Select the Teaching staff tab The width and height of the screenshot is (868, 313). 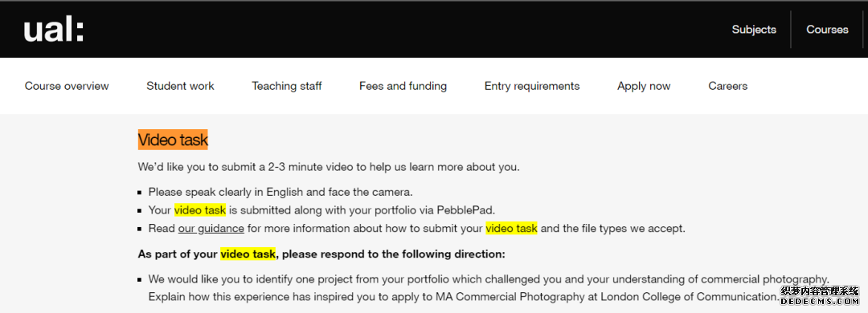click(x=287, y=86)
